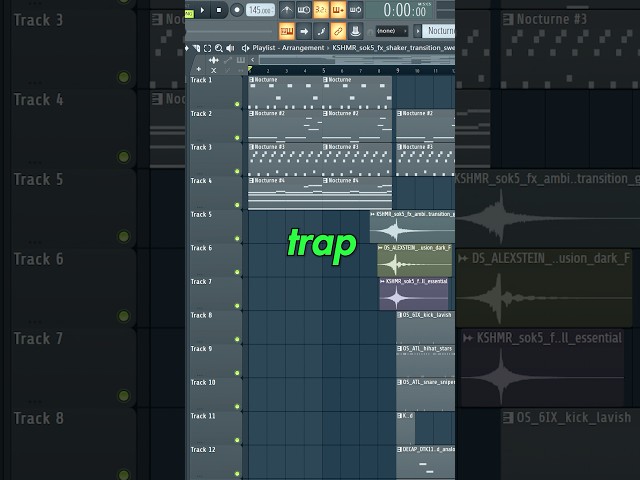Select the Nocturne pattern name field

(440, 31)
